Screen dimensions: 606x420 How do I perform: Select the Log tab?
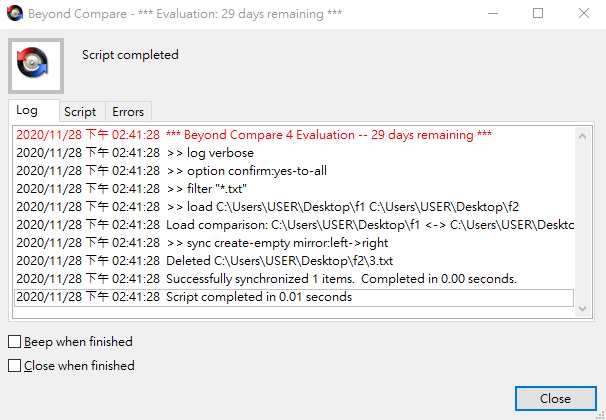coord(28,110)
